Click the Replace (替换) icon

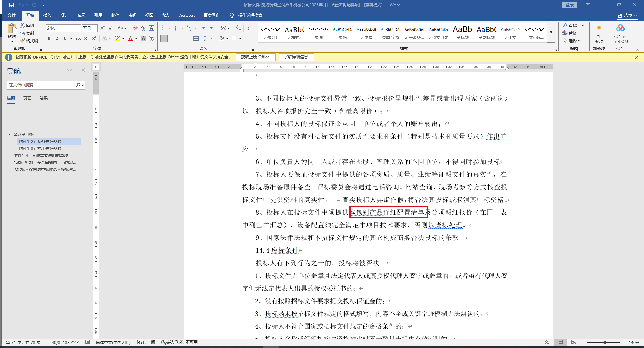pos(565,33)
